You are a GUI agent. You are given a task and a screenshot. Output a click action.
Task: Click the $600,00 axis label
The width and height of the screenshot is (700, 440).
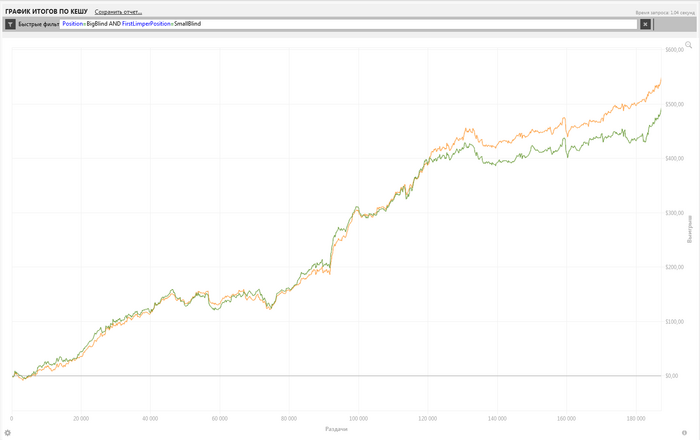(x=674, y=50)
